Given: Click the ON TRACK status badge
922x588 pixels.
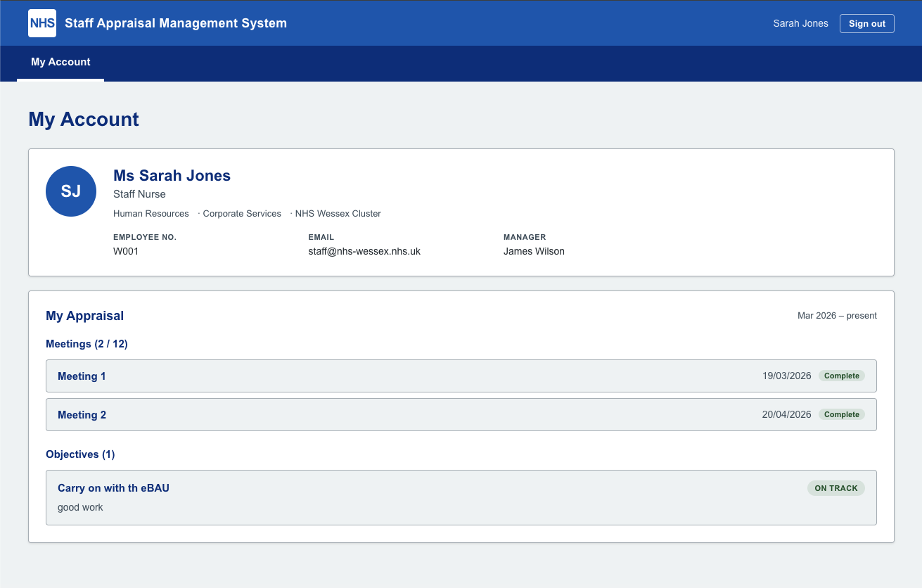Looking at the screenshot, I should tap(835, 487).
